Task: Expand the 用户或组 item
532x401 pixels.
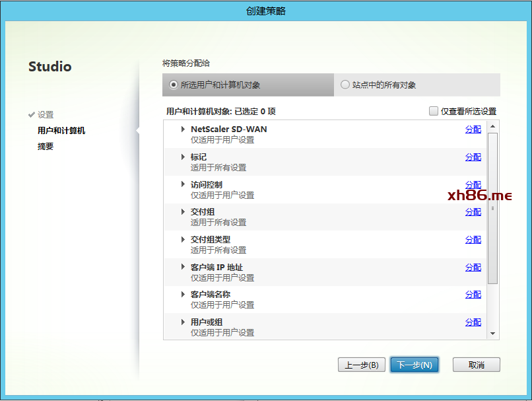Action: point(183,322)
